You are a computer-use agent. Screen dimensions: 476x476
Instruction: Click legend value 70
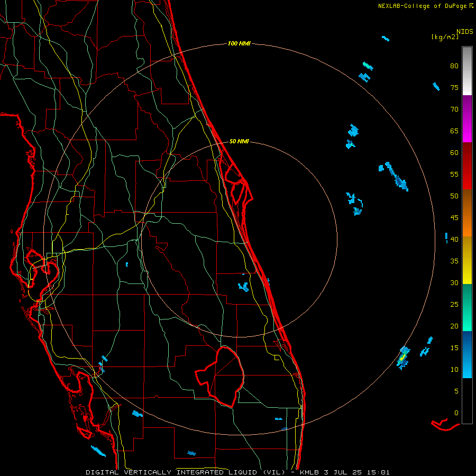pos(454,109)
